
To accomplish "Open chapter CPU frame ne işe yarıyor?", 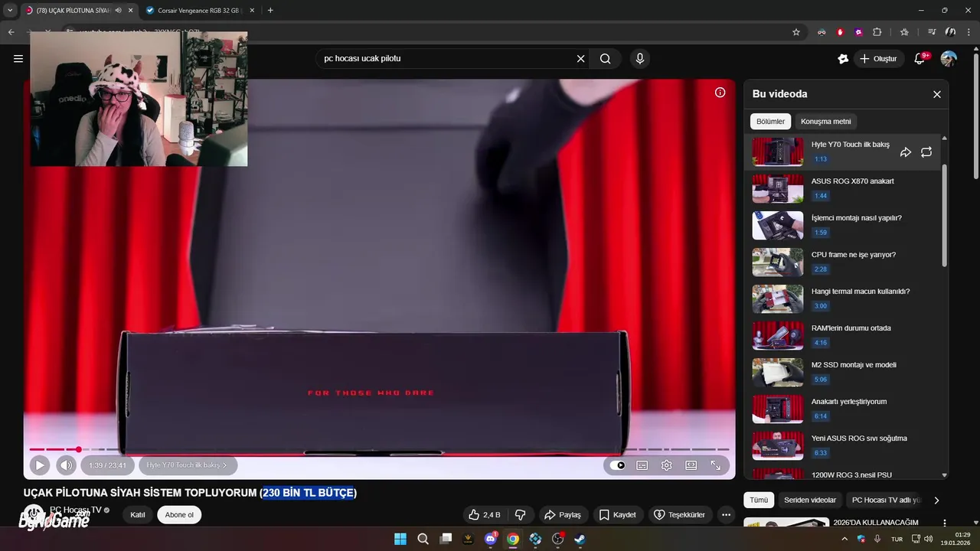I will point(842,262).
